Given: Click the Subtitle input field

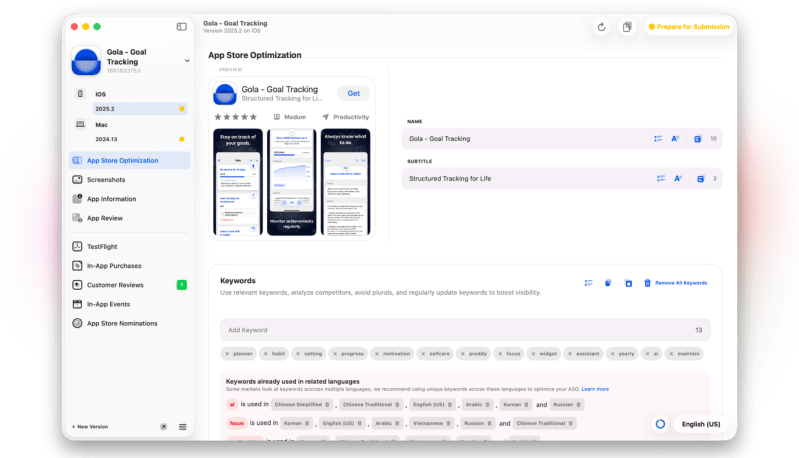Looking at the screenshot, I should click(x=562, y=178).
